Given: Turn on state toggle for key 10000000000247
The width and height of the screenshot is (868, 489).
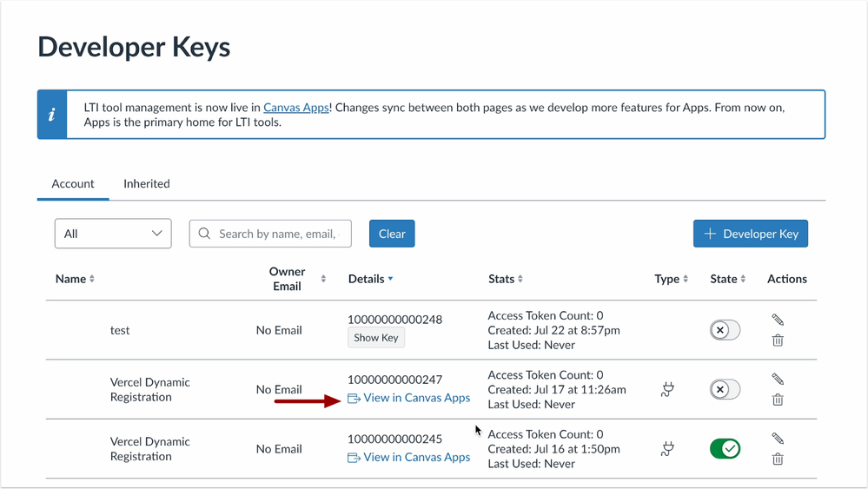Looking at the screenshot, I should [x=725, y=389].
